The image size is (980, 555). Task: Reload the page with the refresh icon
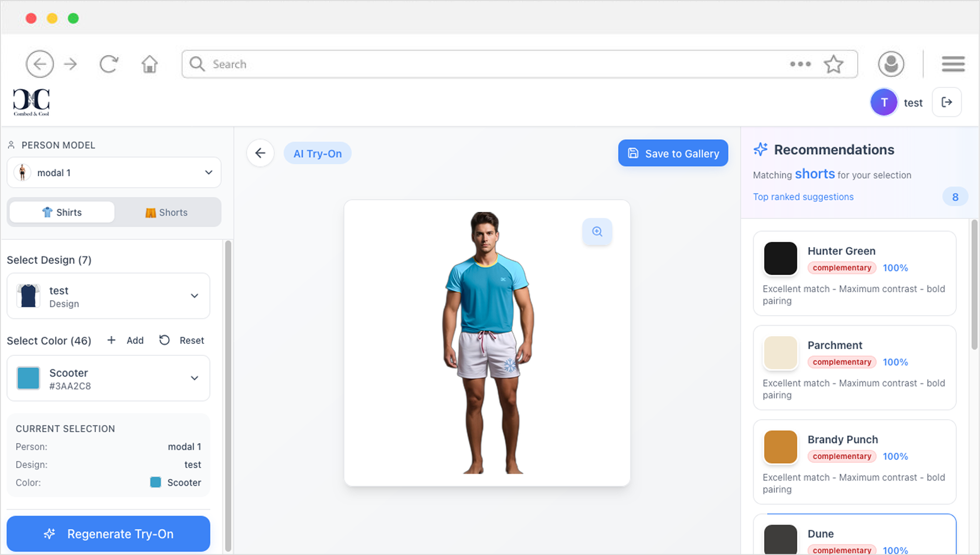(x=109, y=64)
